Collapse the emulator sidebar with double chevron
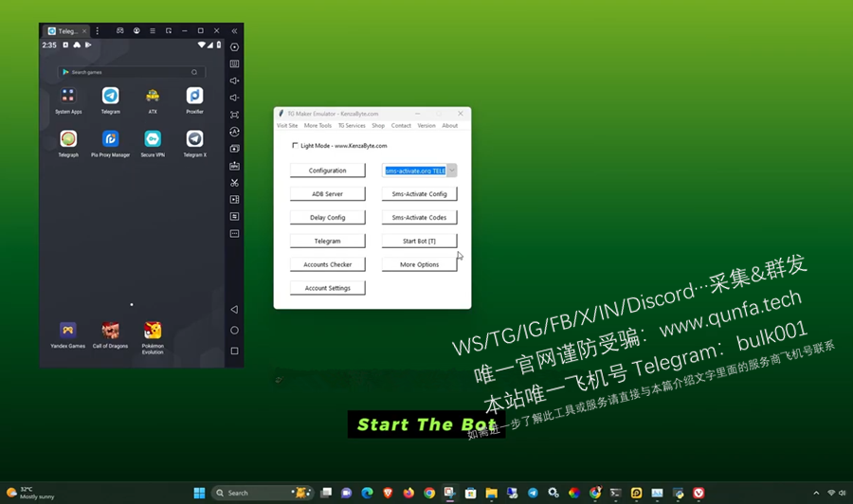Viewport: 853px width, 504px height. pyautogui.click(x=234, y=31)
